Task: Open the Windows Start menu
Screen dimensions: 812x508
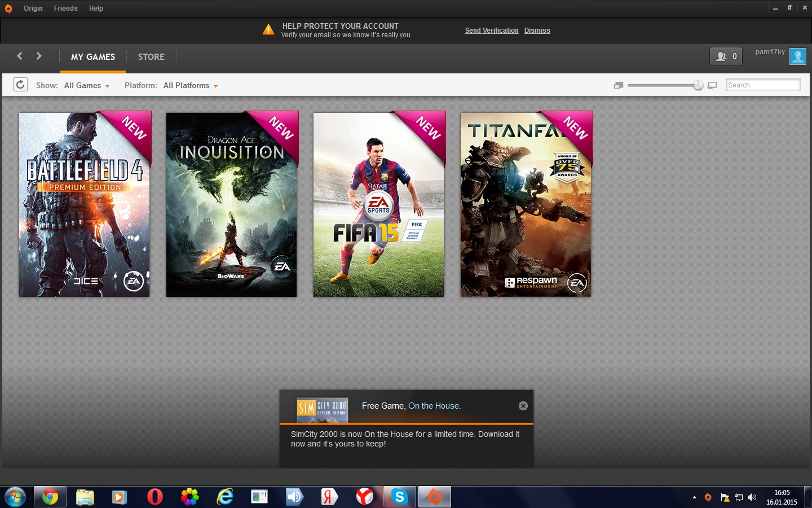Action: (15, 497)
